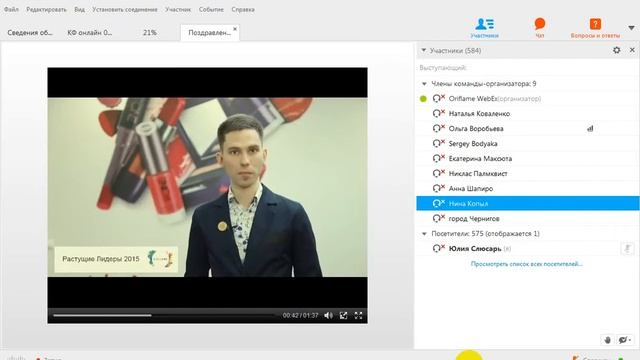Click the video progress bar
Image resolution: width=640 pixels, height=360 pixels.
(163, 315)
